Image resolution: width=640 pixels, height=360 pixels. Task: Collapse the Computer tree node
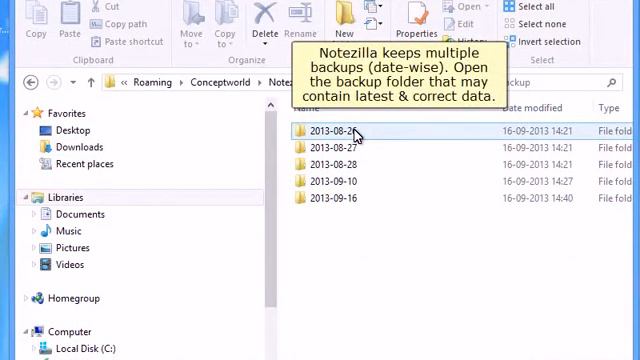point(26,332)
